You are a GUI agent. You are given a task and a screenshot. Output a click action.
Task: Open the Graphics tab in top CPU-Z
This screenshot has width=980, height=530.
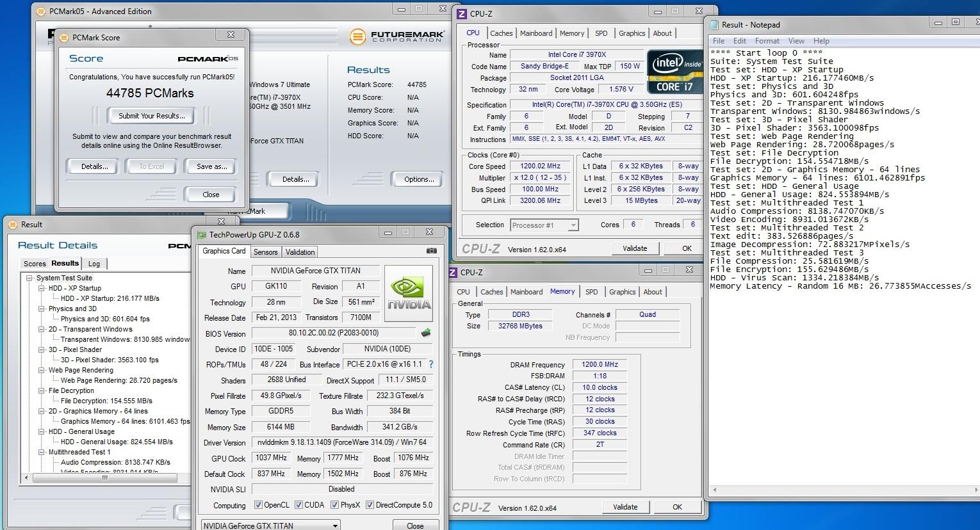632,33
